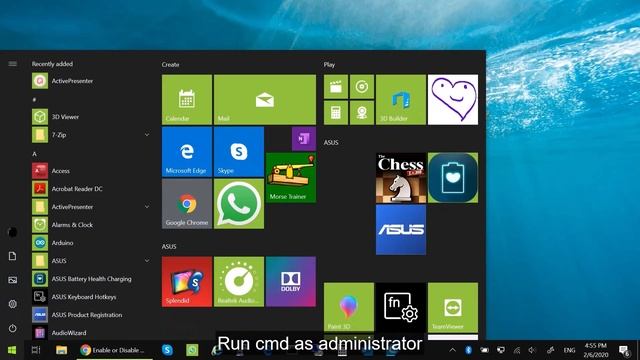Open the Camera small tile

362,113
